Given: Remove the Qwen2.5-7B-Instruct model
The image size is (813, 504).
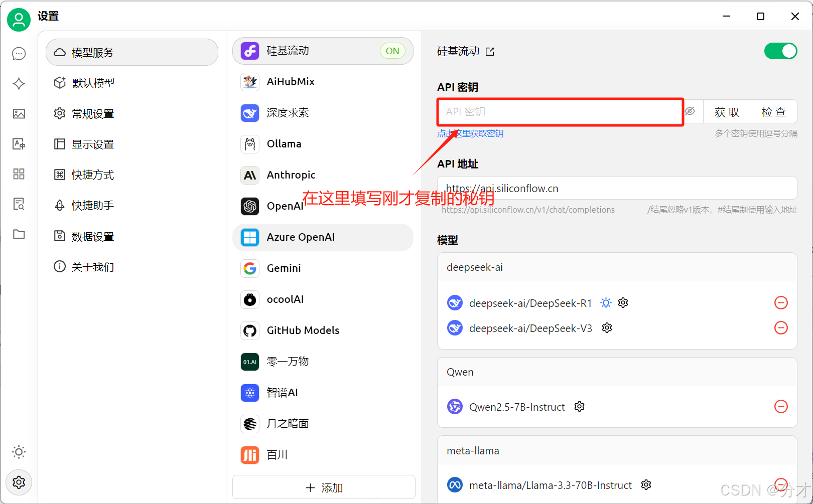Looking at the screenshot, I should point(781,407).
